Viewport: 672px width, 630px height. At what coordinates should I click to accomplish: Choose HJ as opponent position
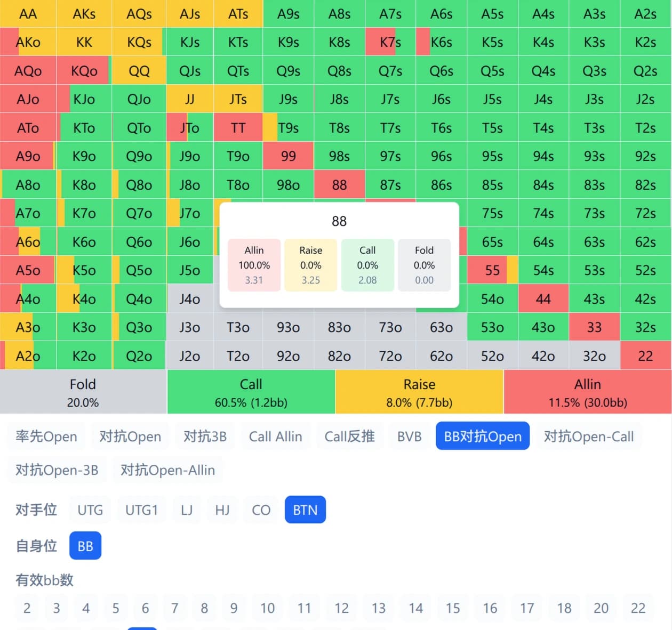tap(222, 510)
